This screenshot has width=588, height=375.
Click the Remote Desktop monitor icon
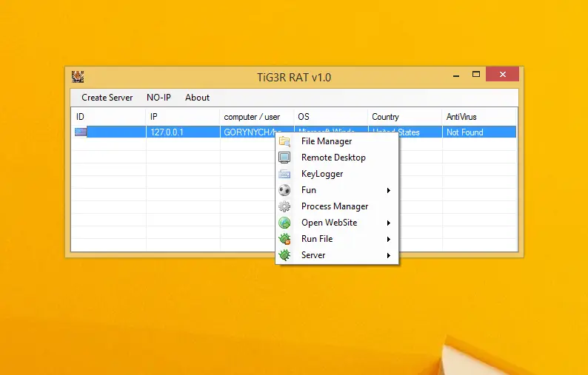(x=284, y=158)
